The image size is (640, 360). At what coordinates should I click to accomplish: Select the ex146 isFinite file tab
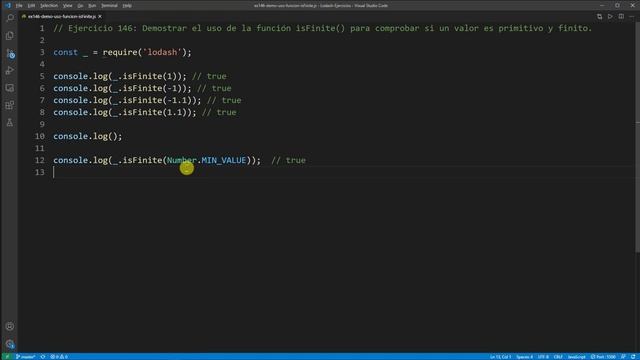tap(62, 16)
